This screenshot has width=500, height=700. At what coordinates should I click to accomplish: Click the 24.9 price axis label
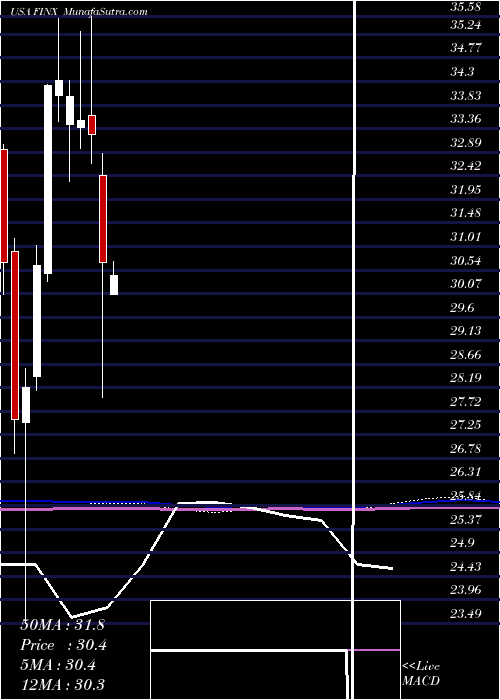coord(463,543)
